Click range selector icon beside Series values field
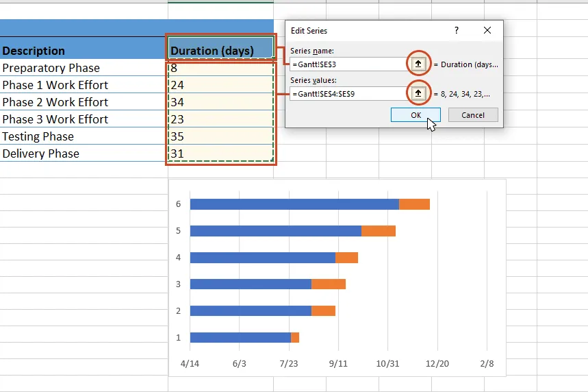Image resolution: width=588 pixels, height=392 pixels. point(418,93)
